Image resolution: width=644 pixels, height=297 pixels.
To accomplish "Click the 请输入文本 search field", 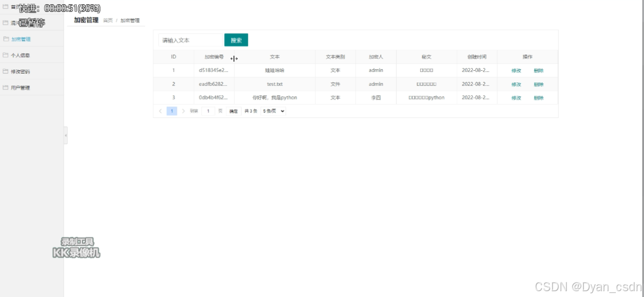I will [x=190, y=40].
